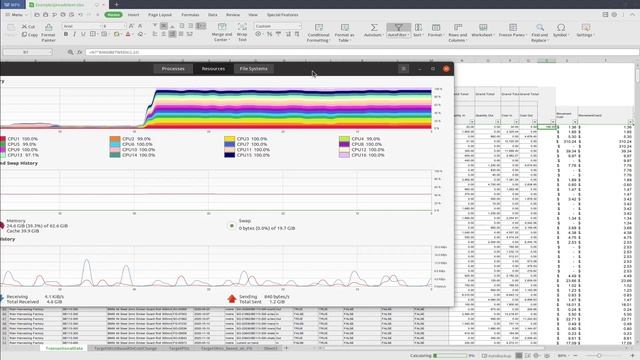Click the Cut button in WPS ribbon
This screenshot has height=360, width=640.
point(28,27)
